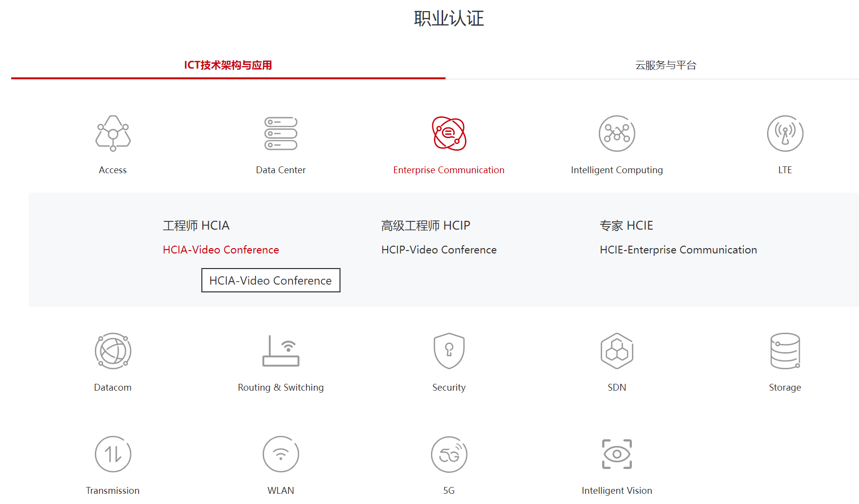
Task: Open the Data Center certification category
Action: (281, 133)
